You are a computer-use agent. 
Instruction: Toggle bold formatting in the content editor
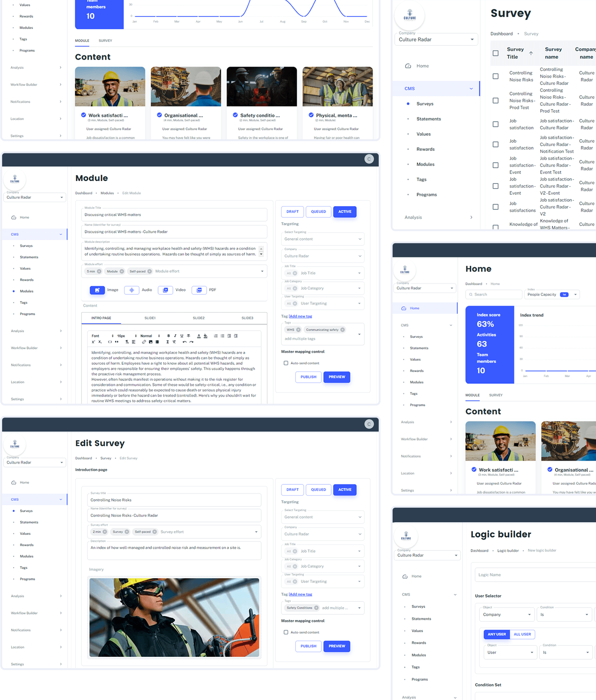tap(168, 336)
